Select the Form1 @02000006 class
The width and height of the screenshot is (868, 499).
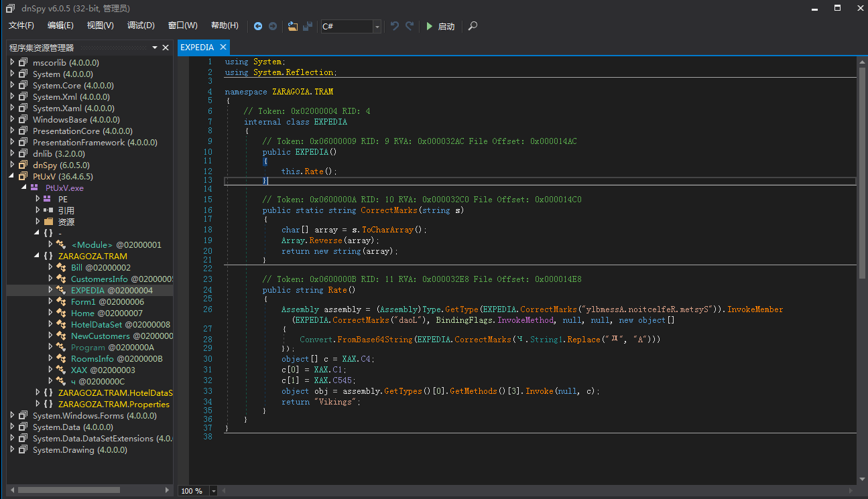pyautogui.click(x=107, y=301)
